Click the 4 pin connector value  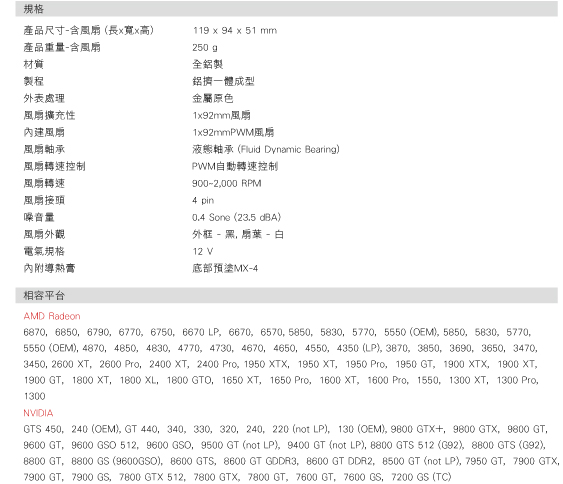(203, 200)
